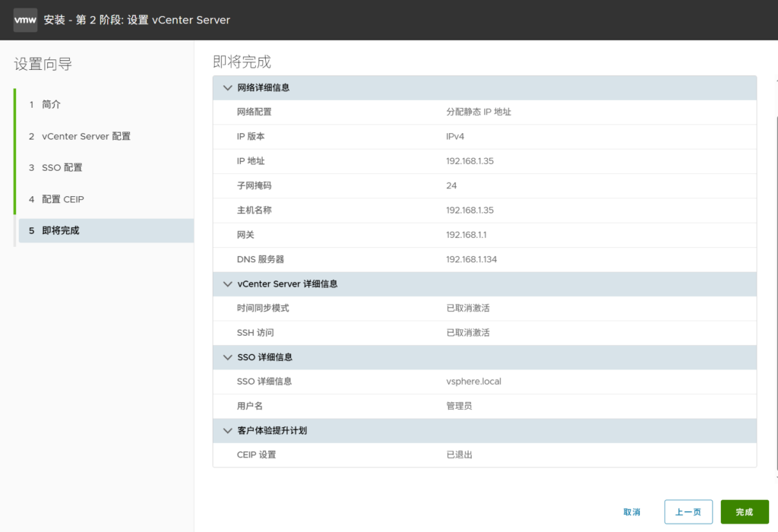778x532 pixels.
Task: Click the title 安装 - 第 2 阶段
Action: point(137,20)
